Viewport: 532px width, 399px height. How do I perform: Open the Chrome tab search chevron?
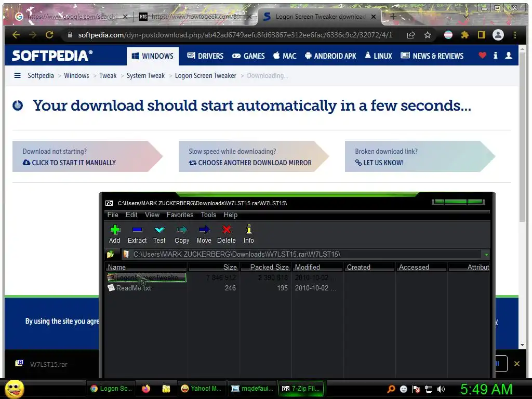[x=466, y=16]
